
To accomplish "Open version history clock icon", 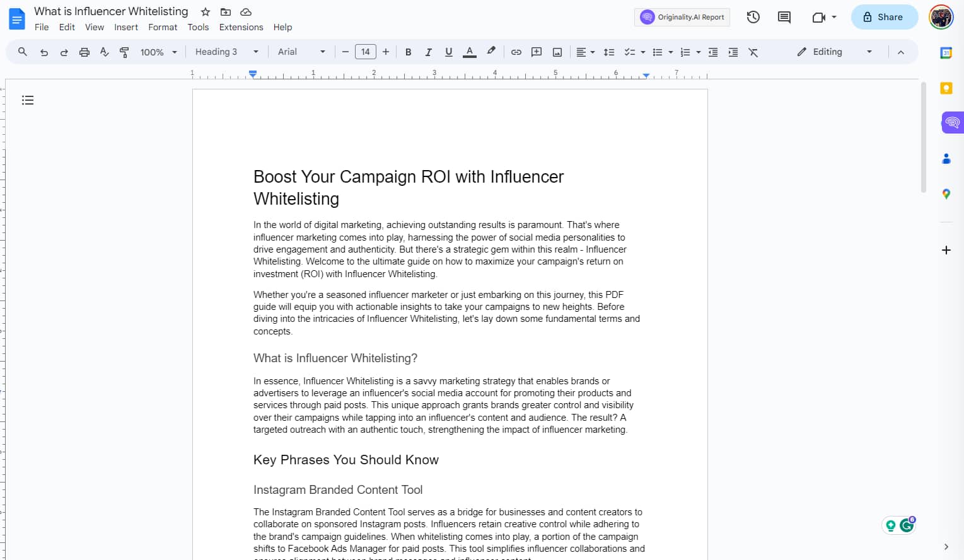I will pos(753,17).
